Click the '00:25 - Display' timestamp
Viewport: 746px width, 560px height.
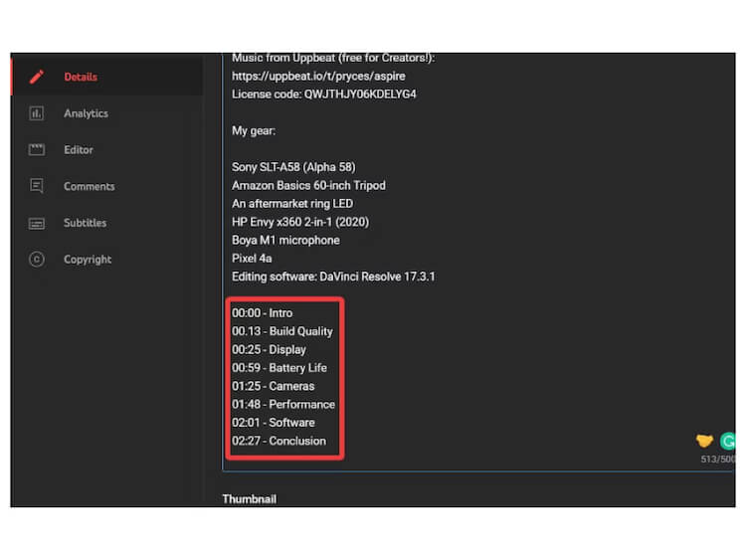pos(269,350)
